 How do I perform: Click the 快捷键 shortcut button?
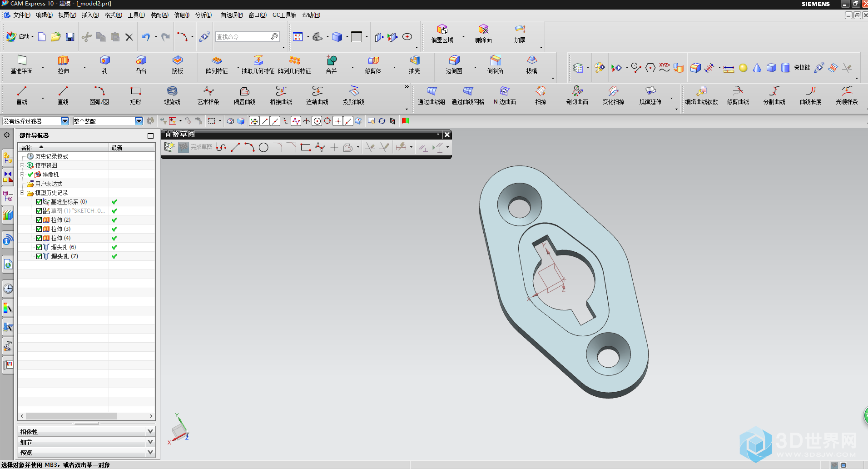pyautogui.click(x=802, y=68)
